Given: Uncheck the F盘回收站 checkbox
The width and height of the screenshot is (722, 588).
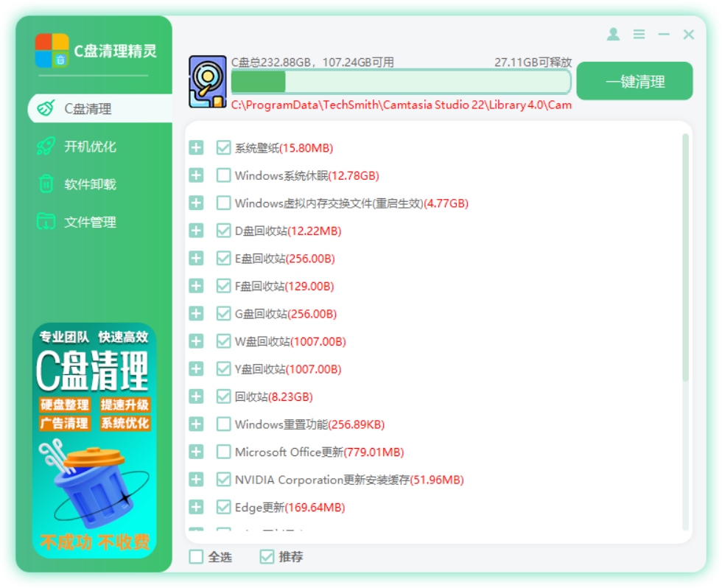Looking at the screenshot, I should (x=223, y=286).
